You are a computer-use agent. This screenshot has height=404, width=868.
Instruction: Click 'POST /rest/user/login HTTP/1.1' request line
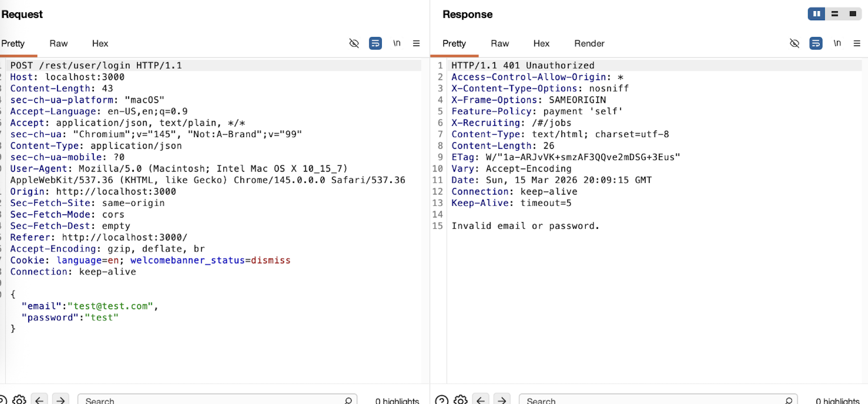click(x=96, y=65)
